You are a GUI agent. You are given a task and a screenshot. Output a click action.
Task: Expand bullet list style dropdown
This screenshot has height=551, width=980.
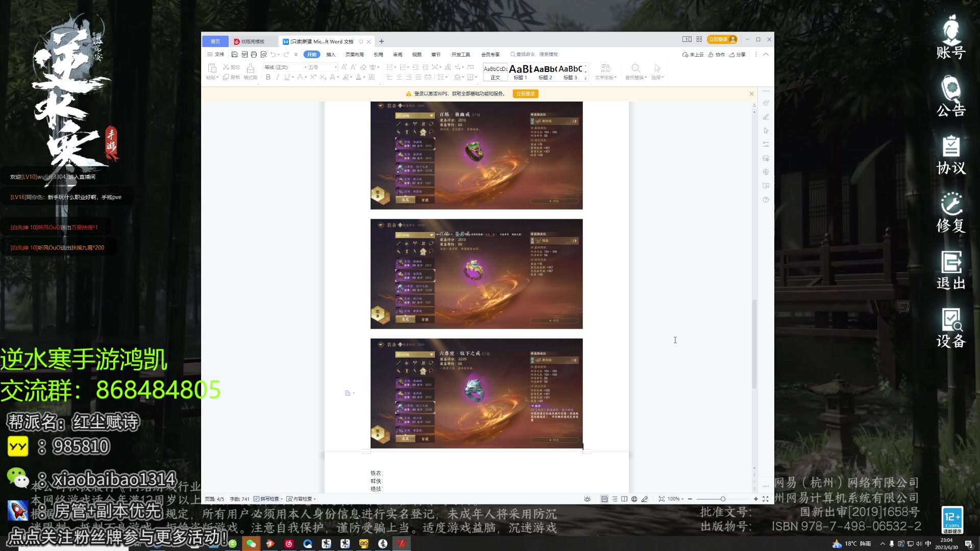pyautogui.click(x=395, y=67)
